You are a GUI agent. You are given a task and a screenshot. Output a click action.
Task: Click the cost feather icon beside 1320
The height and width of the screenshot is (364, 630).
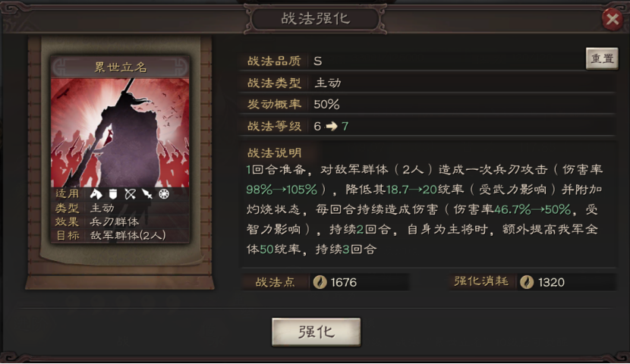pos(527,282)
